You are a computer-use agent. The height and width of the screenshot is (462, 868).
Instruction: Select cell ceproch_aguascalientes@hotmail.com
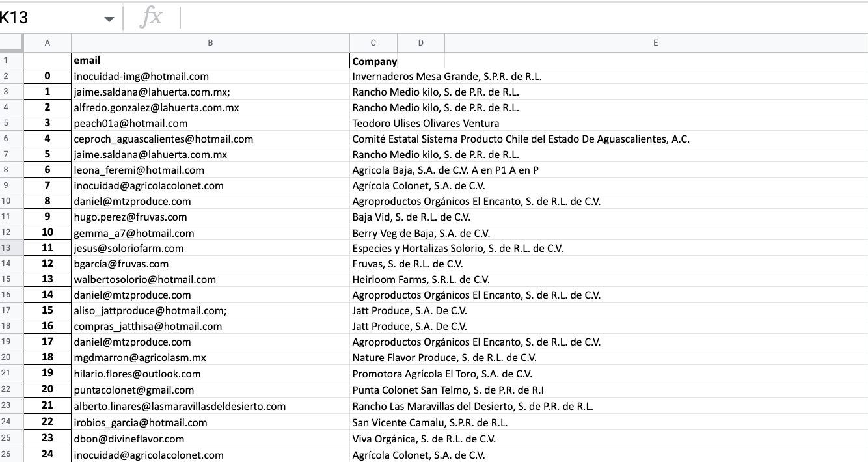[x=210, y=139]
